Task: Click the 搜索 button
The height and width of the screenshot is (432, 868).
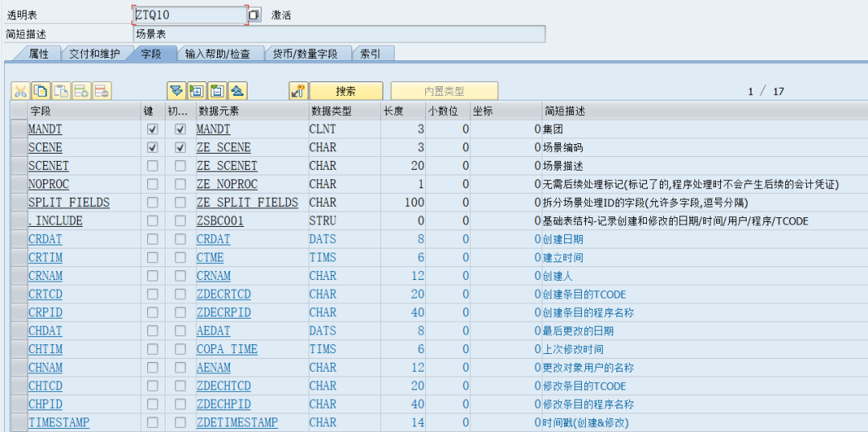Action: 346,91
